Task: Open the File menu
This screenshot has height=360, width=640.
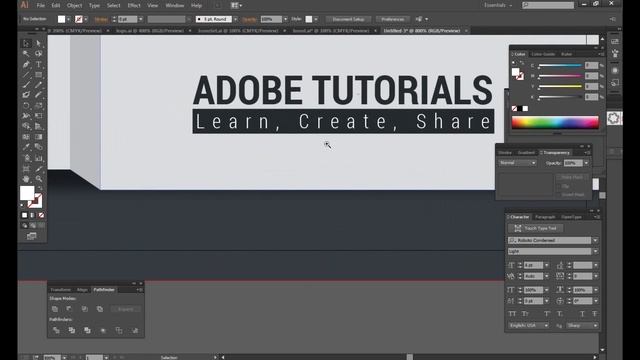Action: 40,6
